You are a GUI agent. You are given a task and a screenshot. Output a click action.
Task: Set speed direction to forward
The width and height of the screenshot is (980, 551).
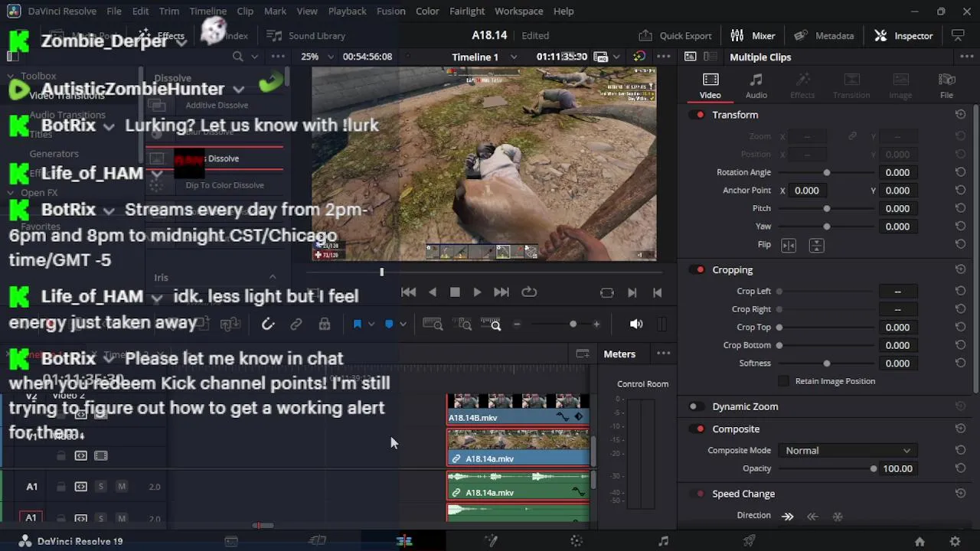(787, 517)
